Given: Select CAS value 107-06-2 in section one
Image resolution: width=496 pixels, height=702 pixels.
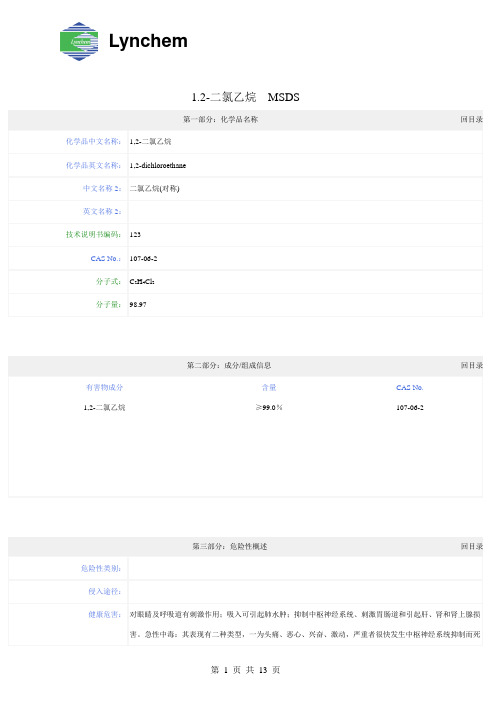Looking at the screenshot, I should click(x=143, y=258).
